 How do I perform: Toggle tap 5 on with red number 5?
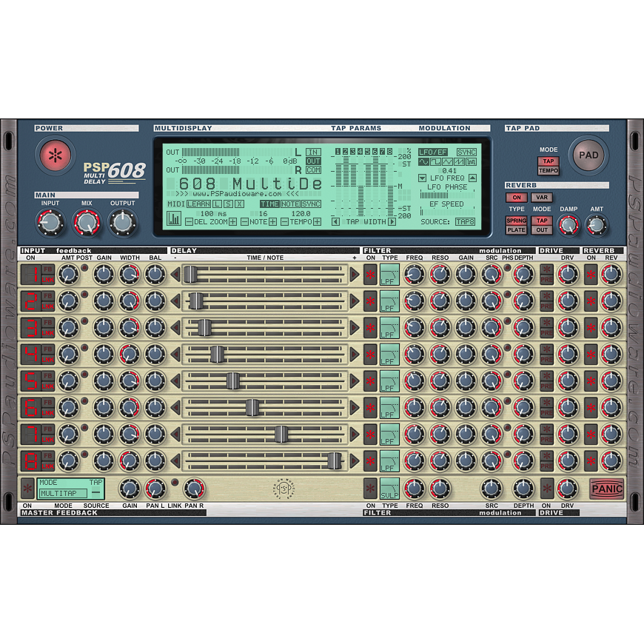click(32, 381)
